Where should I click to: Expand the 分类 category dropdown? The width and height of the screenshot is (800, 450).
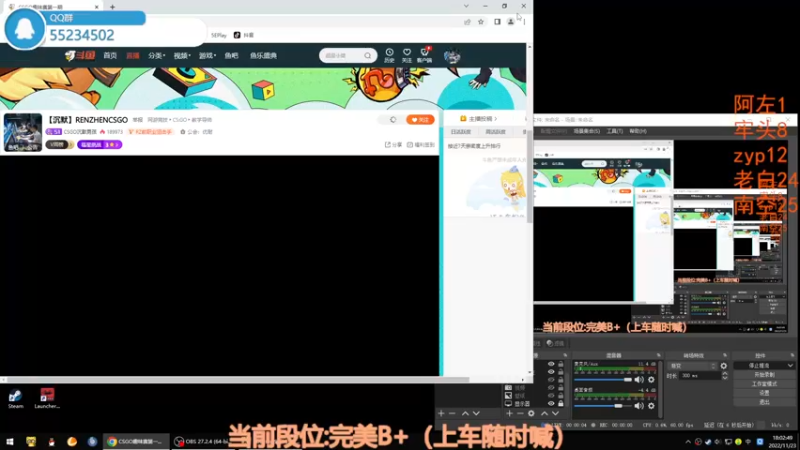point(157,55)
